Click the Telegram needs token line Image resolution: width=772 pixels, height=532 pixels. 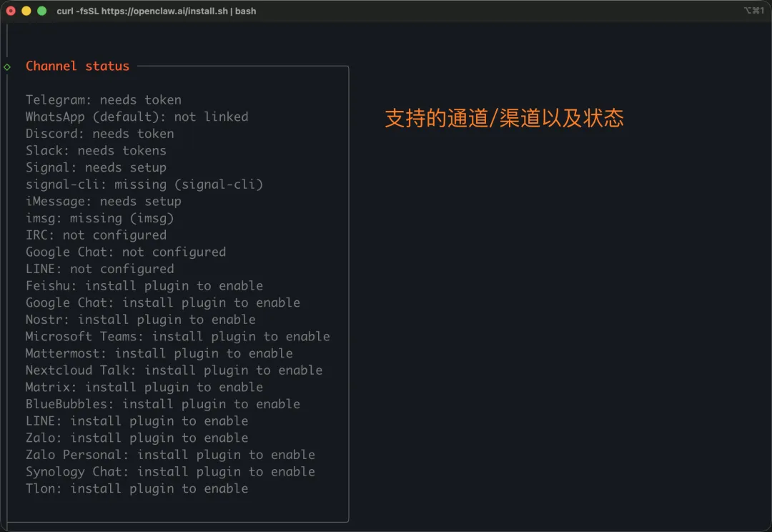[x=104, y=100]
